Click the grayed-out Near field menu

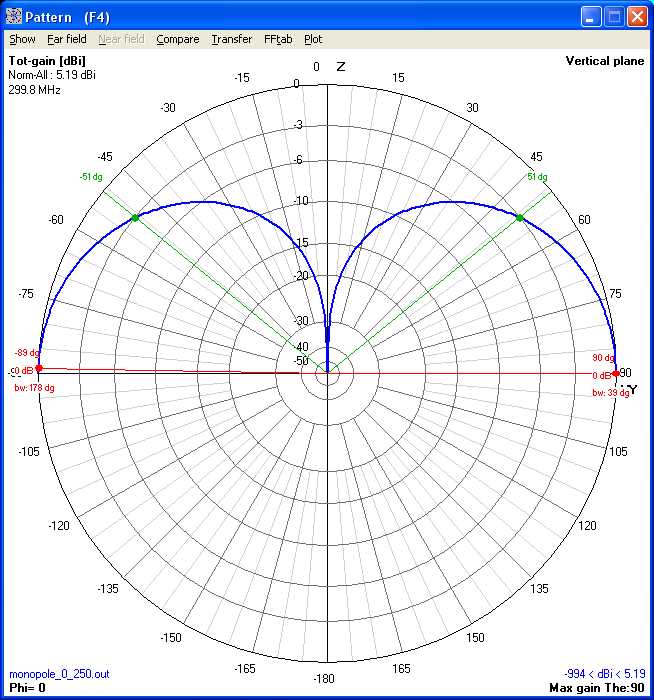121,39
